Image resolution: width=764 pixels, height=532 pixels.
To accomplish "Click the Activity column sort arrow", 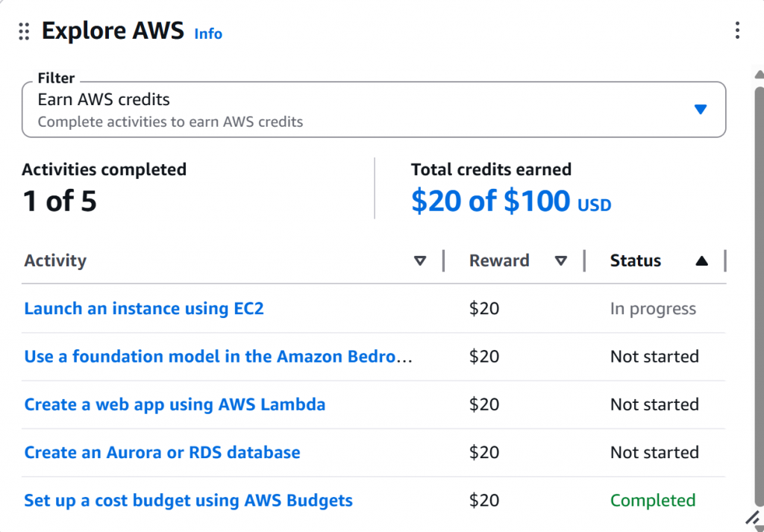I will (x=420, y=260).
